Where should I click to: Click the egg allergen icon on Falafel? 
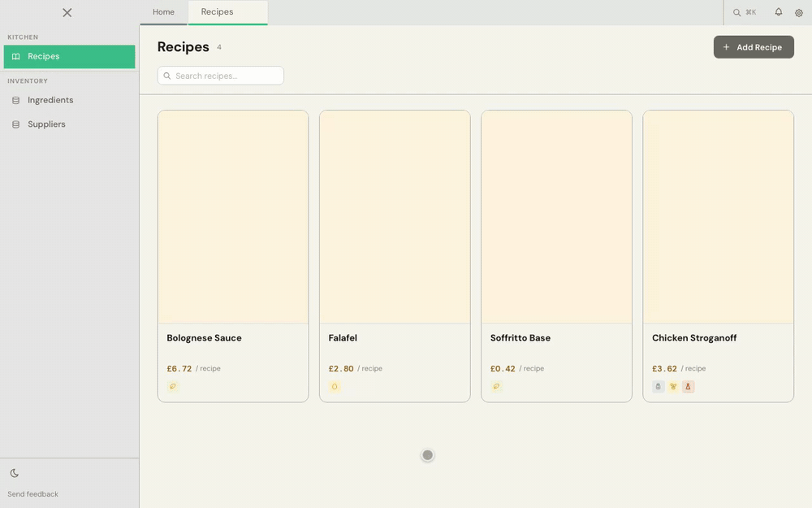(x=335, y=386)
